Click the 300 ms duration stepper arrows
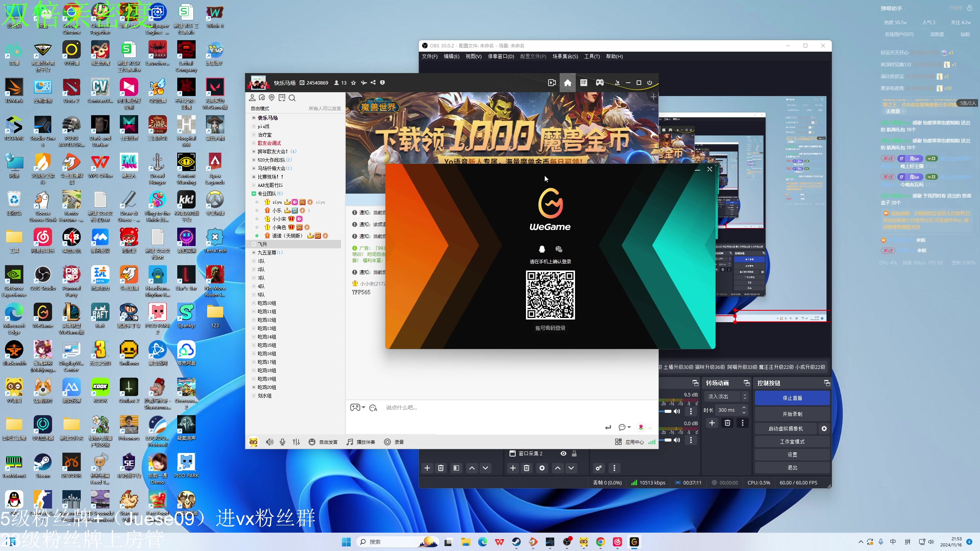This screenshot has width=980, height=551. (x=744, y=410)
